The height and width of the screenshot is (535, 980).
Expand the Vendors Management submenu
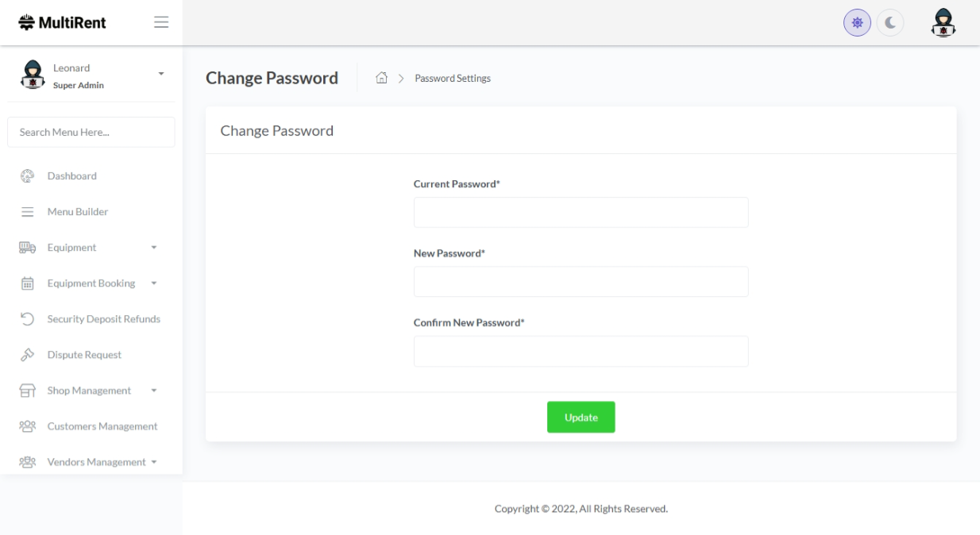click(x=153, y=462)
